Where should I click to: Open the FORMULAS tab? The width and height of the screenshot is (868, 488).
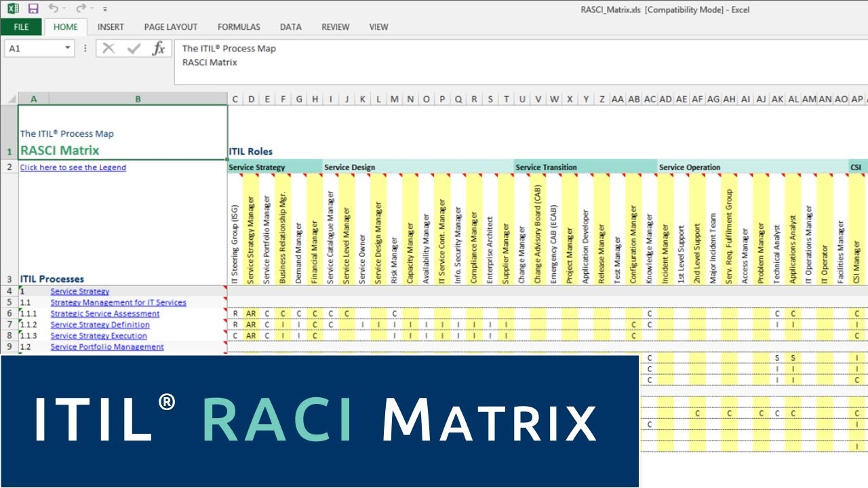click(x=239, y=27)
